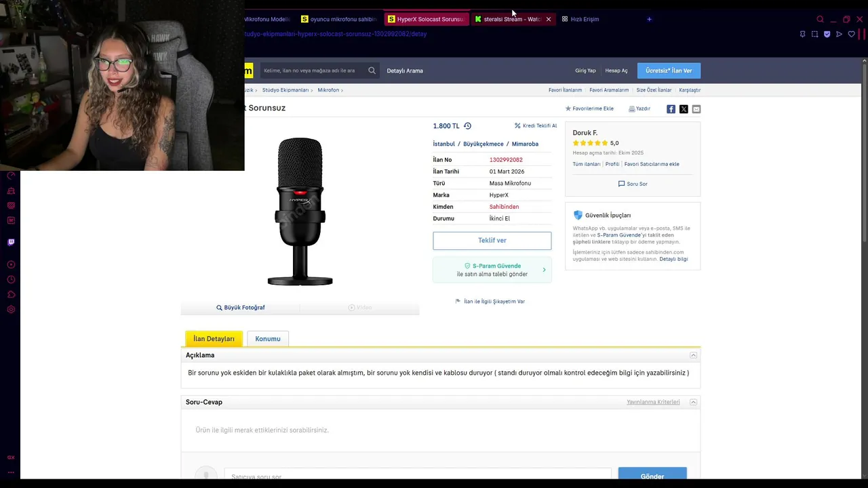This screenshot has width=868, height=488.
Task: Switch to HyperX Solocast Sorunsuz tab
Action: pyautogui.click(x=426, y=19)
